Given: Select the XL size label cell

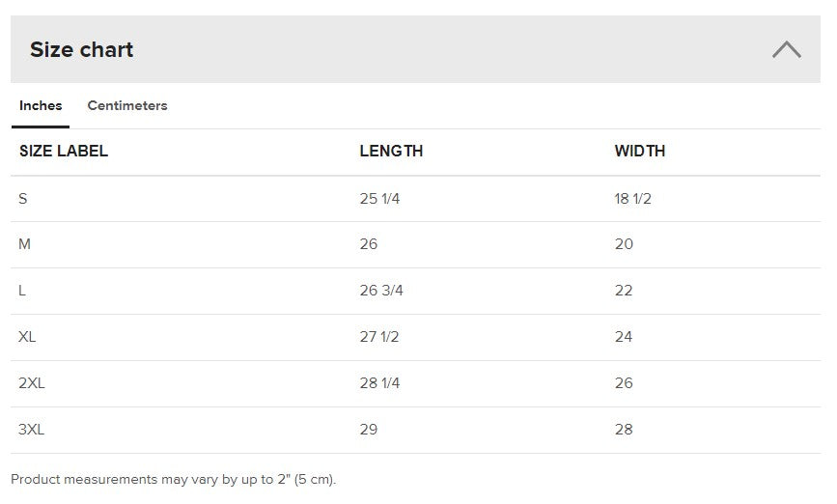Looking at the screenshot, I should [x=28, y=337].
